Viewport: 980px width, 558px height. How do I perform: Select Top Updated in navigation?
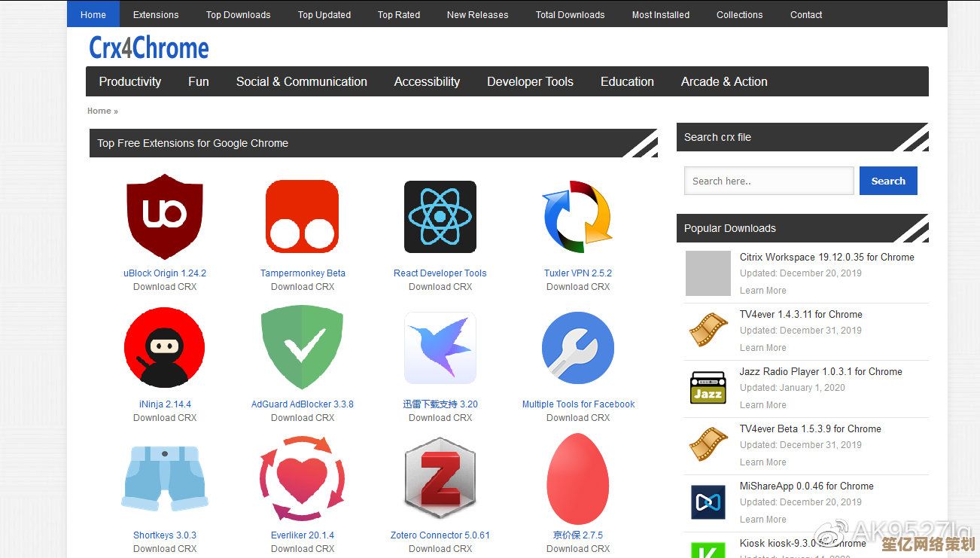coord(324,14)
